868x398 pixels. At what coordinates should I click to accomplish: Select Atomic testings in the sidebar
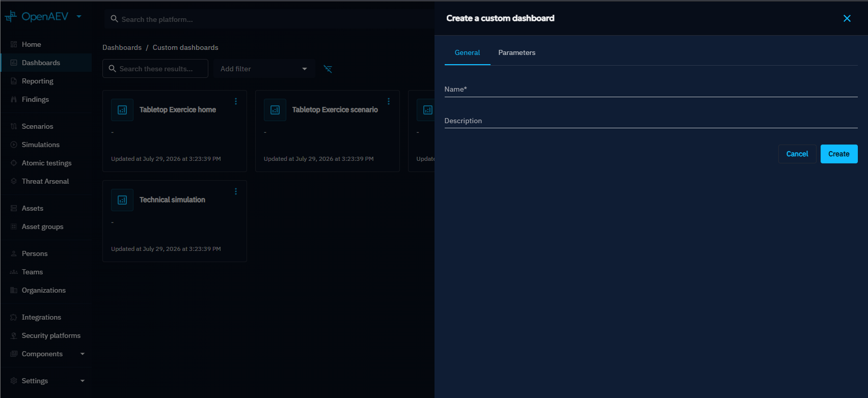coord(46,163)
